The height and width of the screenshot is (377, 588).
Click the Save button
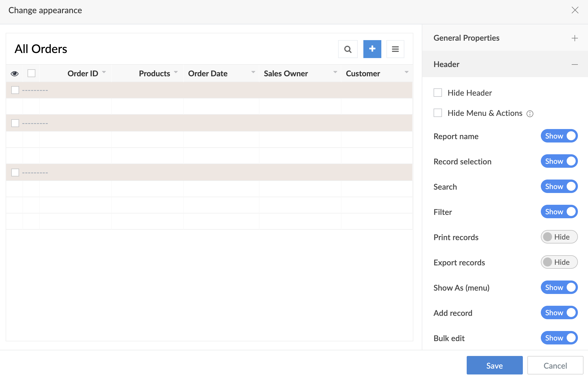(494, 365)
